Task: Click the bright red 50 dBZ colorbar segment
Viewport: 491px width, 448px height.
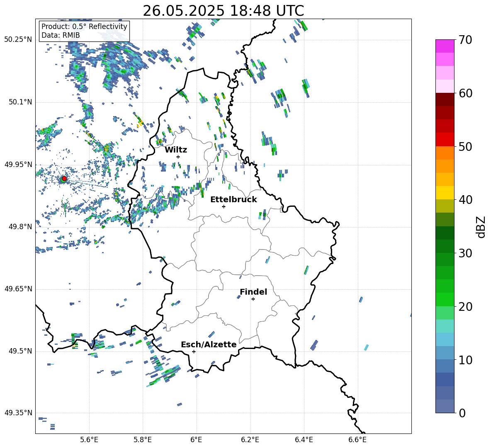Action: (x=445, y=140)
